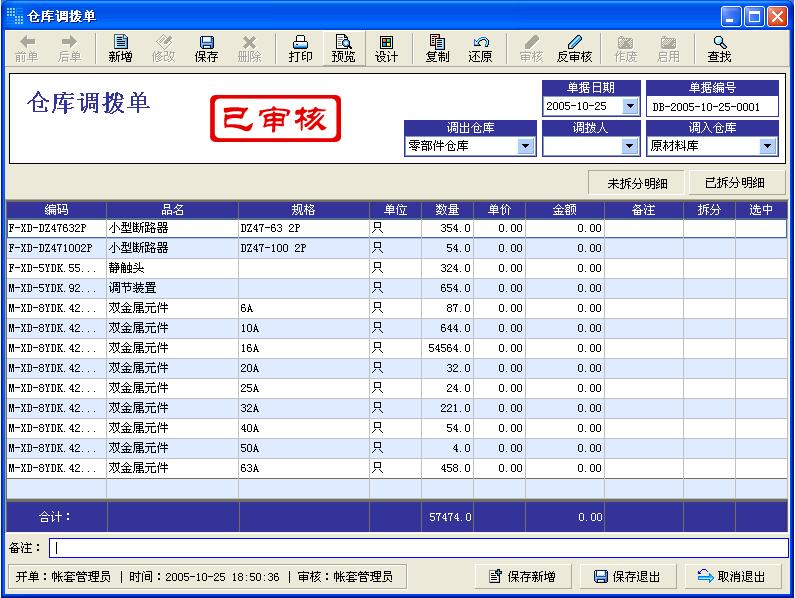Expand the 调出仓库 warehouse dropdown

(x=526, y=146)
